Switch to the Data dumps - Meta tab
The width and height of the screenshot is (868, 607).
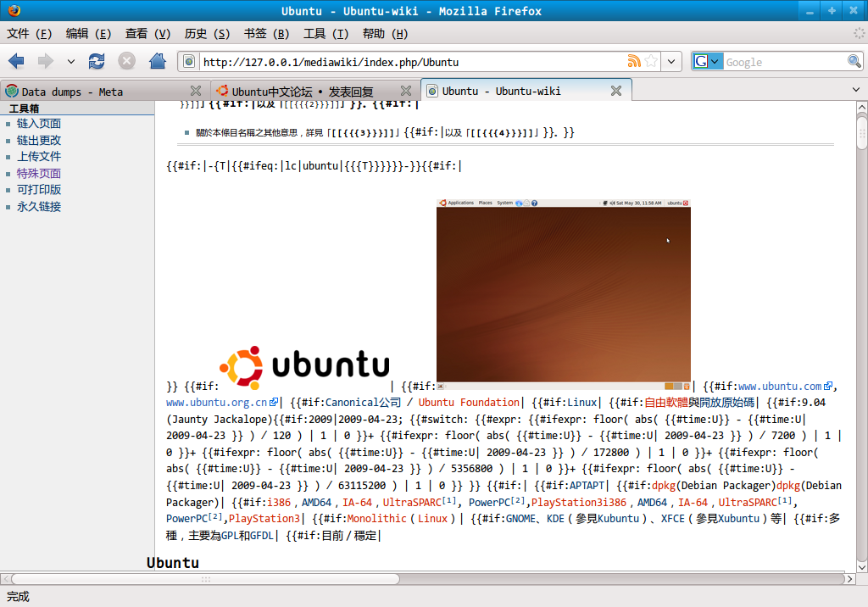click(x=104, y=92)
